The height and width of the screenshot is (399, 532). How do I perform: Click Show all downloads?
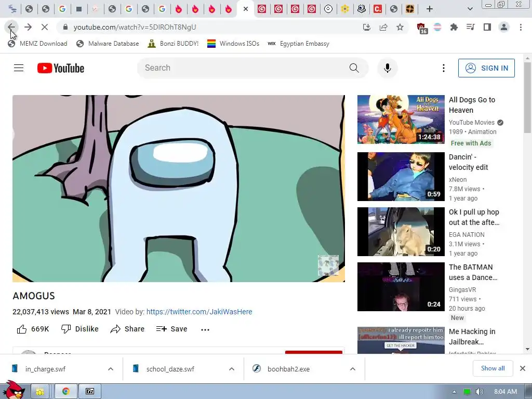[493, 368]
